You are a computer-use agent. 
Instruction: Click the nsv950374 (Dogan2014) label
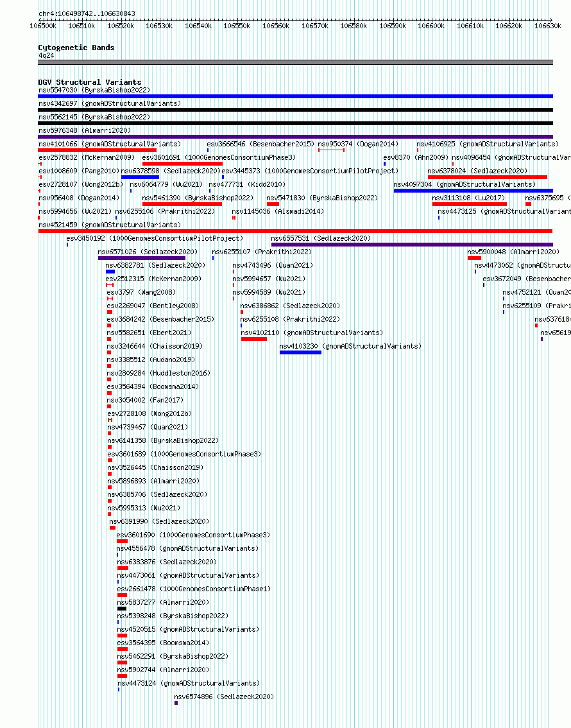click(x=358, y=144)
